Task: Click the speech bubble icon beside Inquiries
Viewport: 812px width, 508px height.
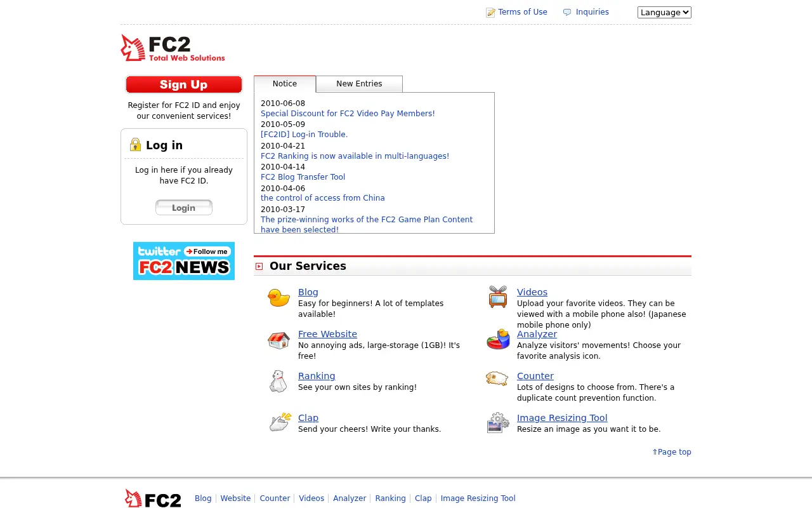Action: click(567, 12)
